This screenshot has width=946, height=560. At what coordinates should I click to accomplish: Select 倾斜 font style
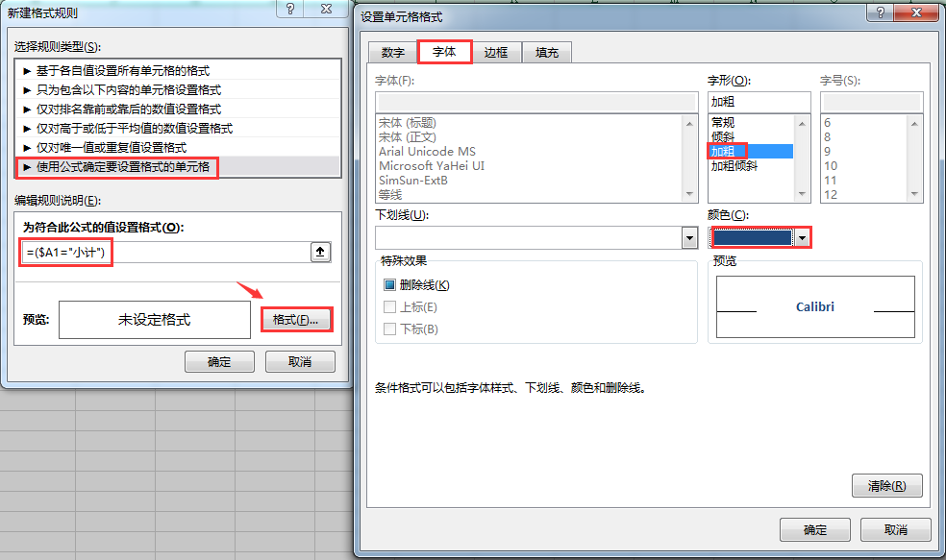pyautogui.click(x=723, y=136)
